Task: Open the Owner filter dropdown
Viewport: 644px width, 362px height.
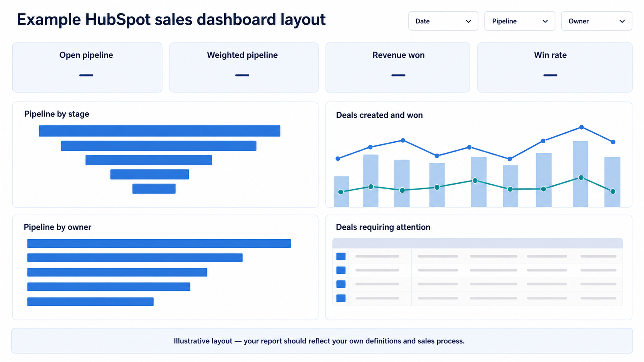Action: (x=597, y=21)
